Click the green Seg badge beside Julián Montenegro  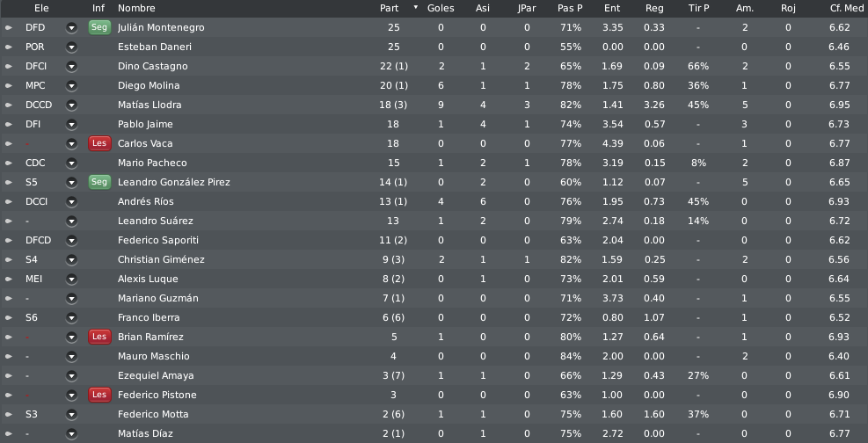[99, 27]
